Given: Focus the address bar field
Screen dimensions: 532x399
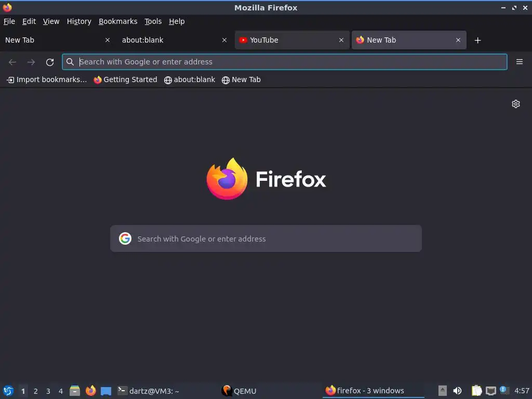Looking at the screenshot, I should 284,62.
